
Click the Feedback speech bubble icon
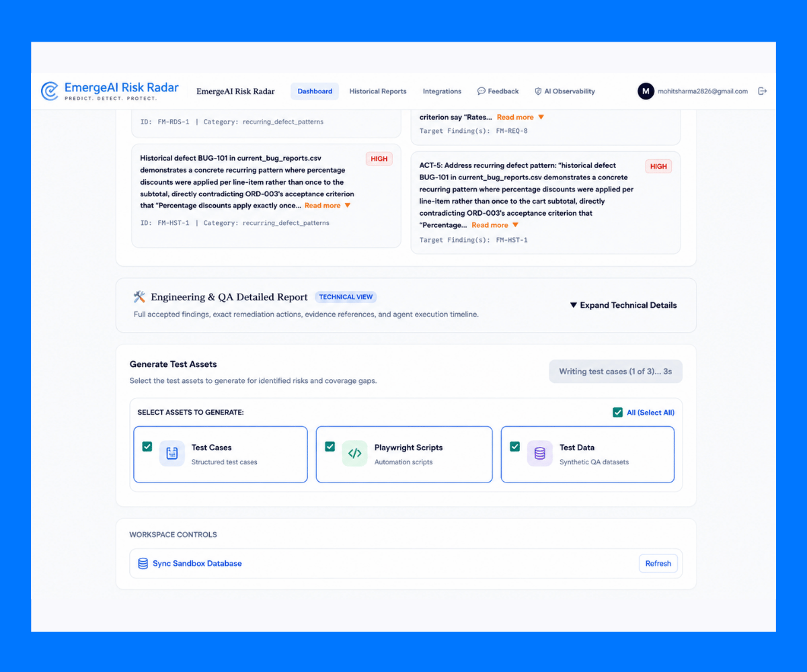coord(482,91)
